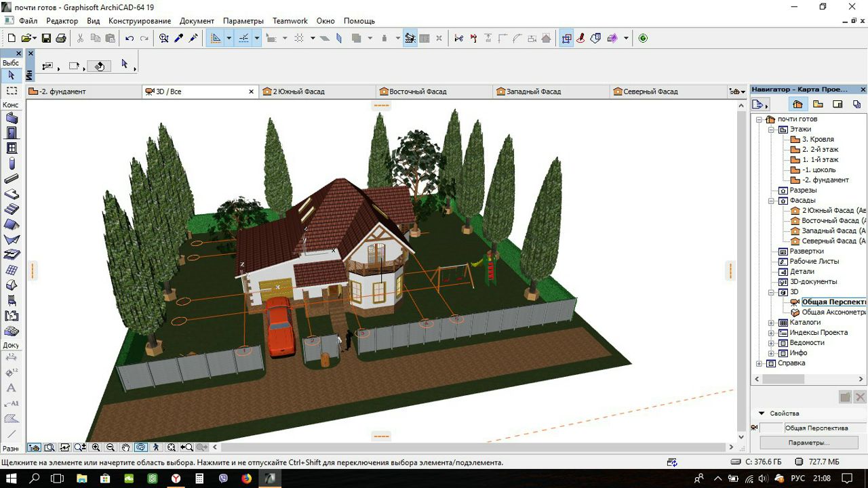Select the Marquee tool in toolbox
868x488 pixels.
(12, 91)
